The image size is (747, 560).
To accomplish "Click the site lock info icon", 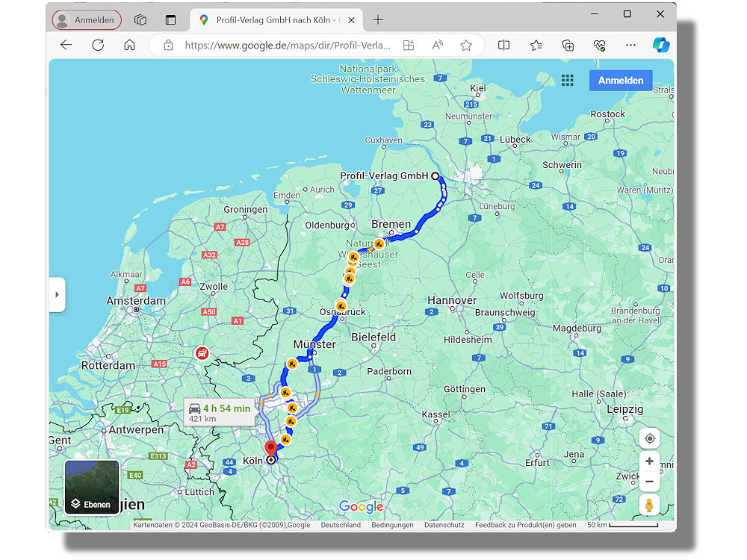I will [x=168, y=46].
